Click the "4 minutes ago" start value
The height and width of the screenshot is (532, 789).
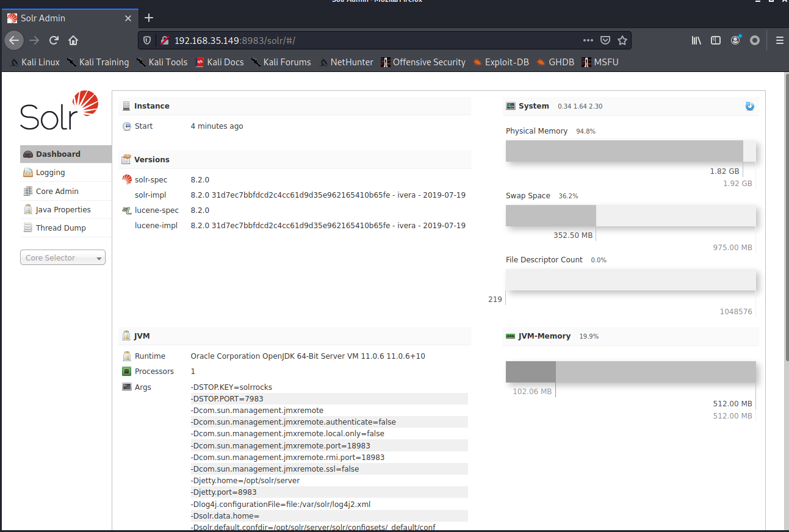(217, 126)
